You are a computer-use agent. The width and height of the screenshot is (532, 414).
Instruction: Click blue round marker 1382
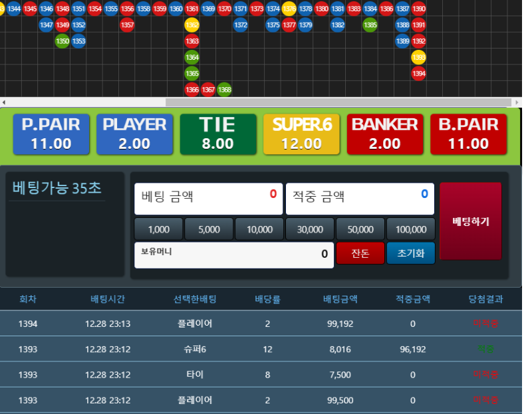(x=338, y=25)
